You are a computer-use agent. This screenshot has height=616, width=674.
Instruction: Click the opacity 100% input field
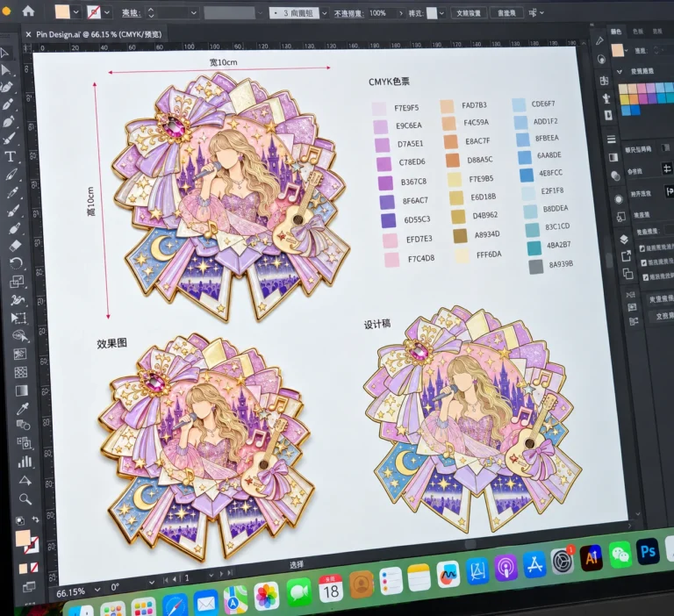pos(382,13)
